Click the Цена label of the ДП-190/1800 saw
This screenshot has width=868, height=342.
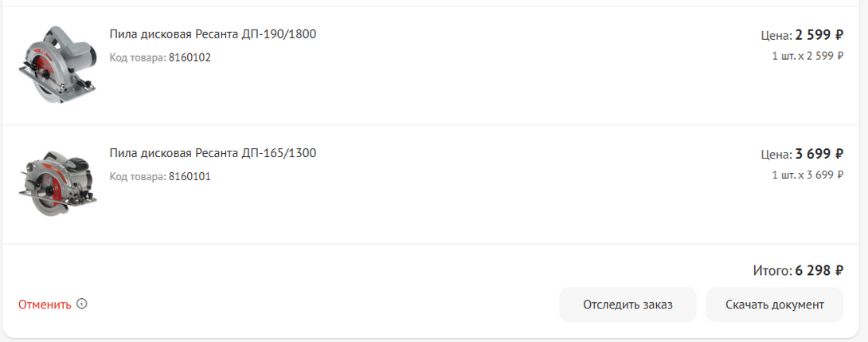776,36
